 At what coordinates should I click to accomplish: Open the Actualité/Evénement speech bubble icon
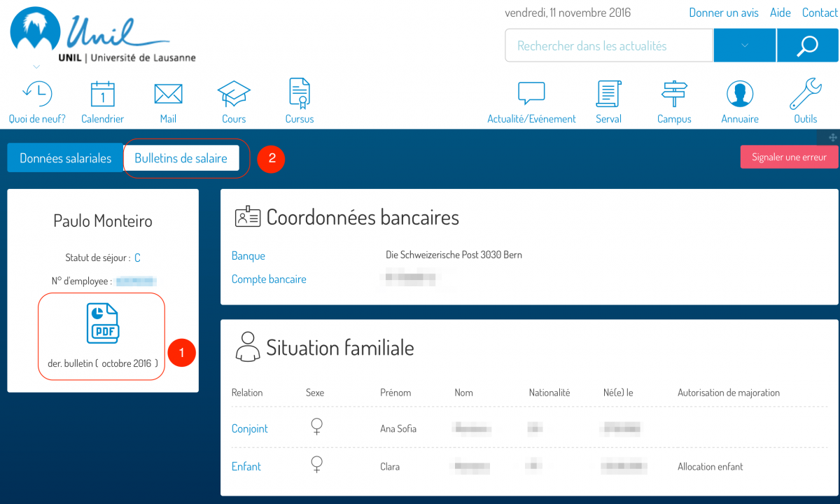coord(531,94)
